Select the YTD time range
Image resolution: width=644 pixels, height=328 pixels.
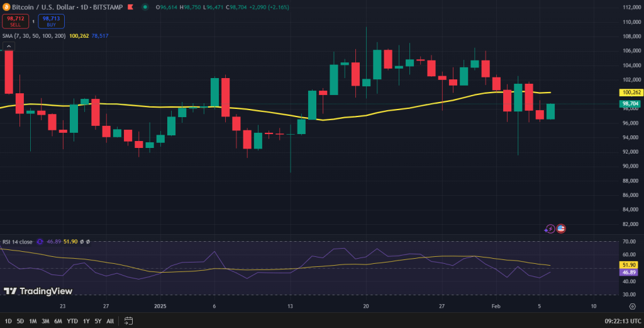72,321
